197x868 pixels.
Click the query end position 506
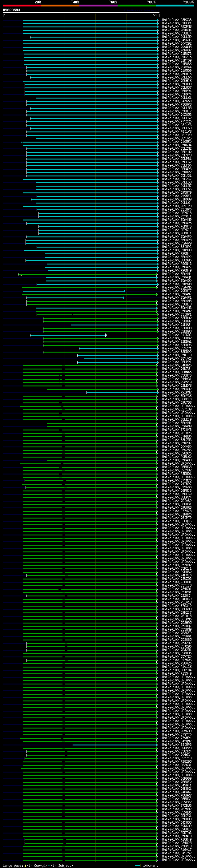[x=155, y=15]
